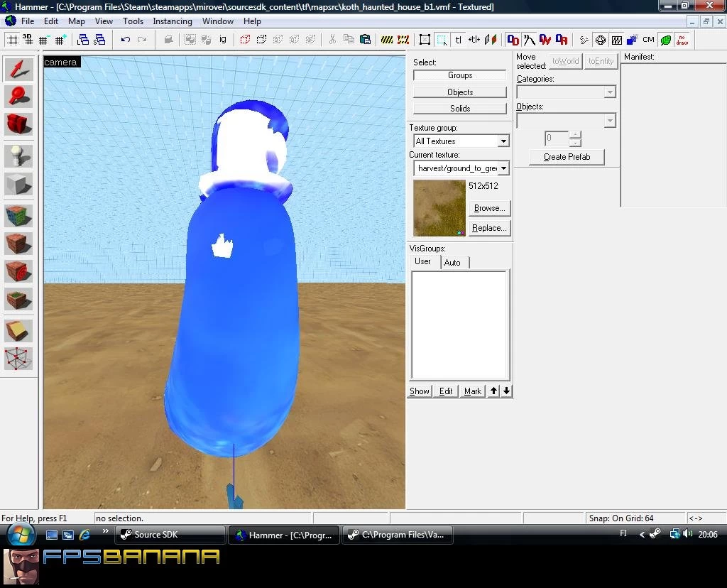Screen dimensions: 727x588
Task: Click the Create Prefab button
Action: [567, 157]
